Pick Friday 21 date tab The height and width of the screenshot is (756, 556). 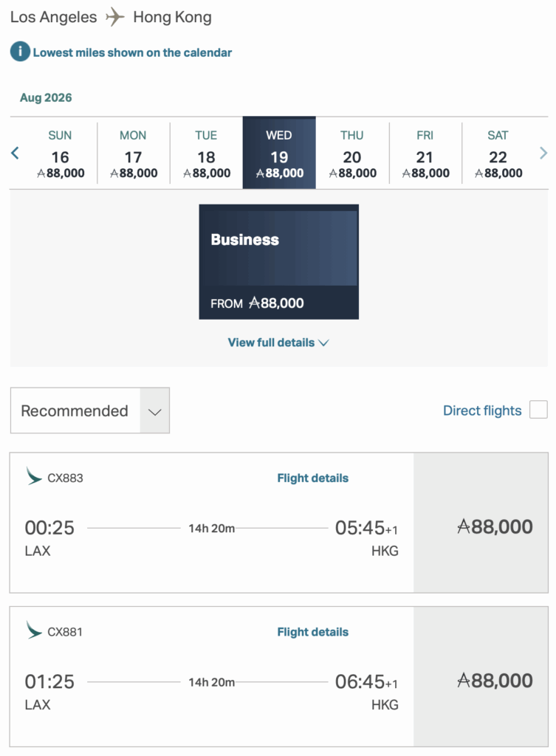(x=425, y=154)
